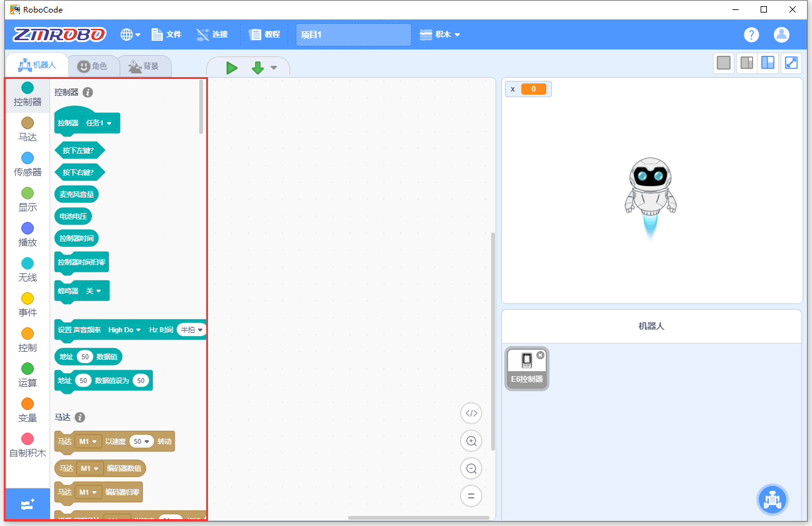Viewport: 812px width, 526px height.
Task: Click the 连接 connect button
Action: click(212, 34)
